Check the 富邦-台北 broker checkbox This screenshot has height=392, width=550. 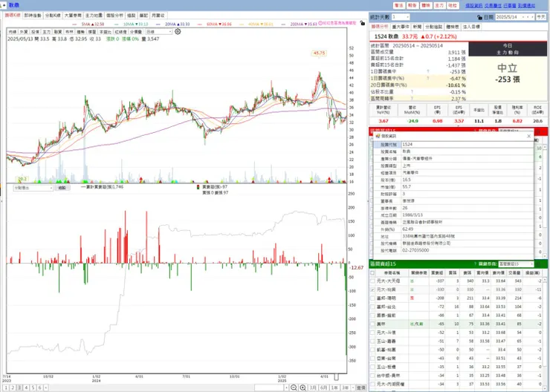click(372, 307)
